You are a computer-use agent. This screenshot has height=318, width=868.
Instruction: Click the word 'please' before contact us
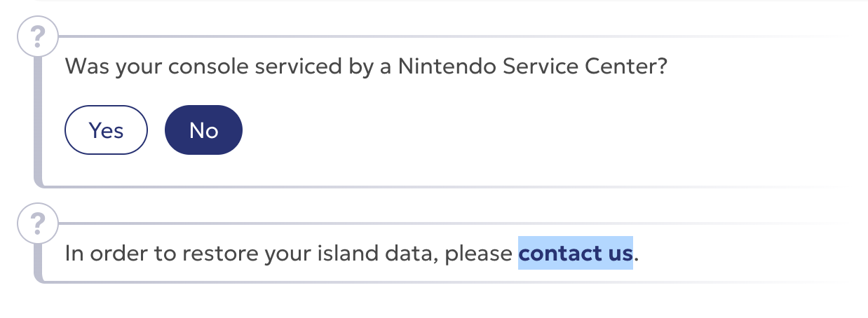point(479,252)
